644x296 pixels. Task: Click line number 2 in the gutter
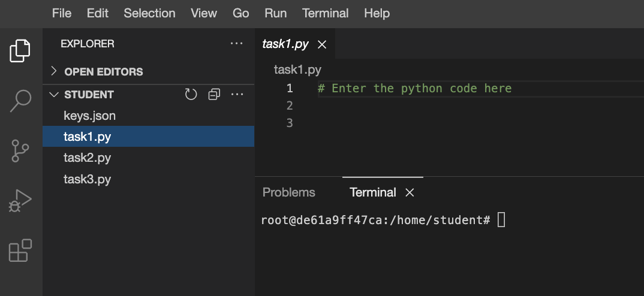(290, 106)
